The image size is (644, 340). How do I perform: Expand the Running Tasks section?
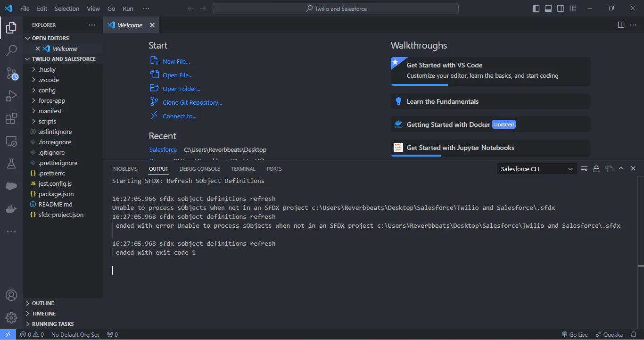(63, 324)
